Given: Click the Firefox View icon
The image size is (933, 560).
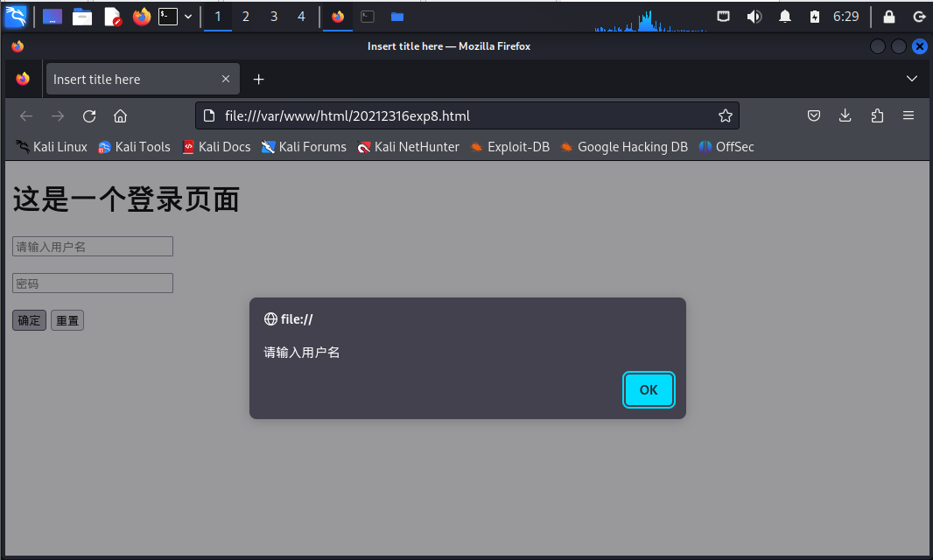Looking at the screenshot, I should click(x=23, y=79).
